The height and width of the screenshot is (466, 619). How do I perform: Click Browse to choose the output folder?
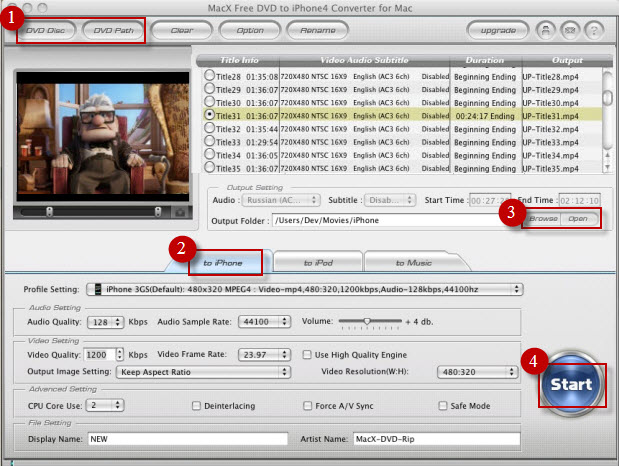coord(543,218)
